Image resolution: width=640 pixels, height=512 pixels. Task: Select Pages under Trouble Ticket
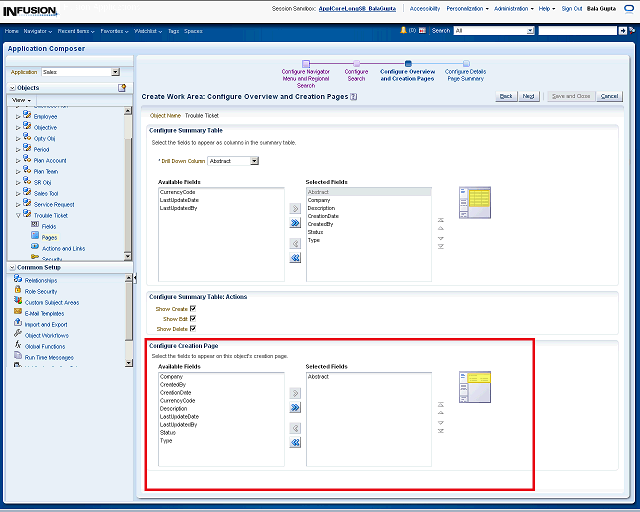49,237
